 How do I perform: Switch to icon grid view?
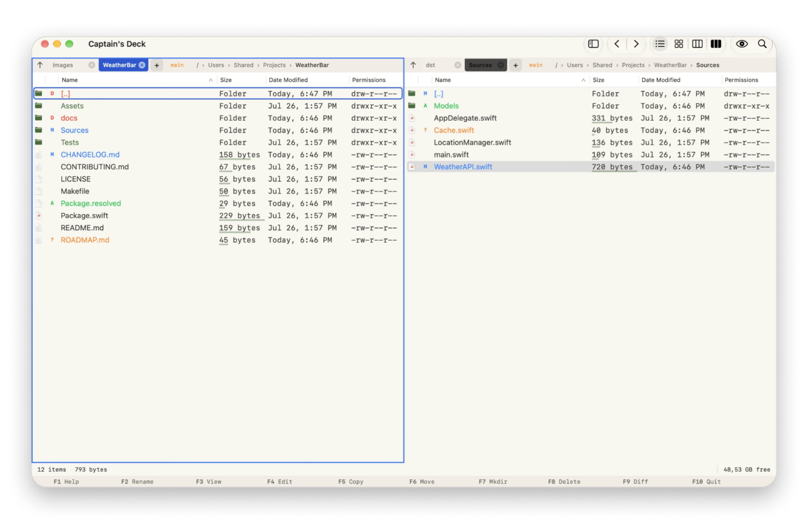pyautogui.click(x=679, y=44)
